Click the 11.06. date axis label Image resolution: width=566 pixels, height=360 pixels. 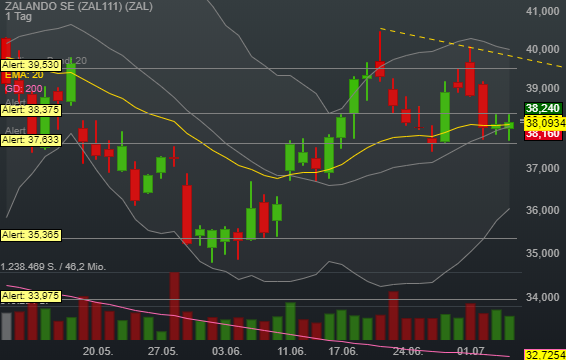click(292, 351)
